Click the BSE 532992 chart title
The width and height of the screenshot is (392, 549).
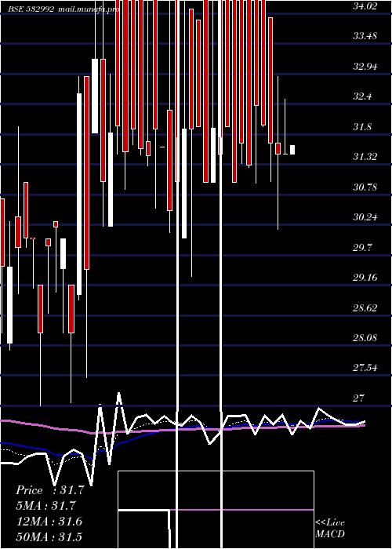coord(31,9)
